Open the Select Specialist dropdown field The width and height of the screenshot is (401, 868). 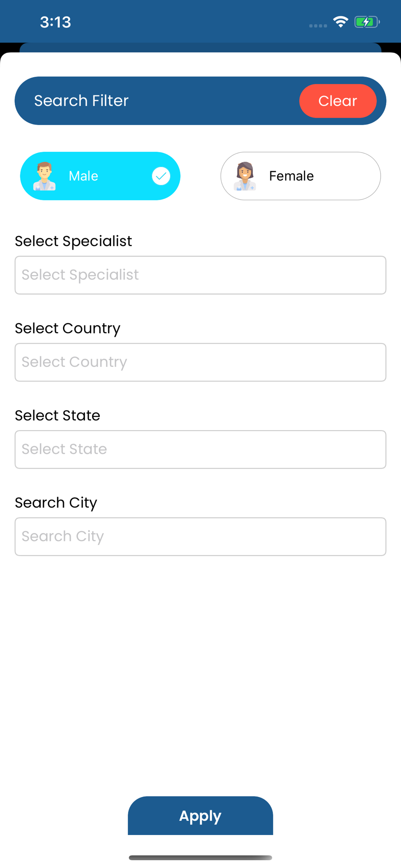click(200, 275)
